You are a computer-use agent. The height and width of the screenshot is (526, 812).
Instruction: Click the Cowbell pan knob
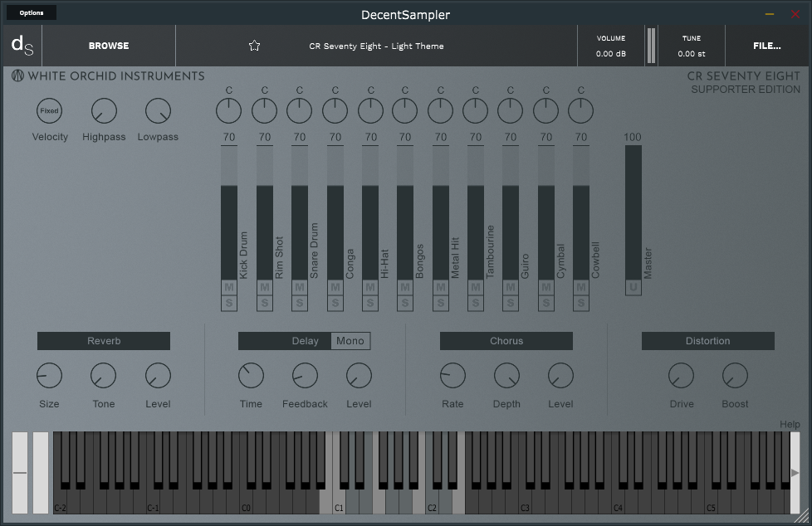(x=581, y=111)
